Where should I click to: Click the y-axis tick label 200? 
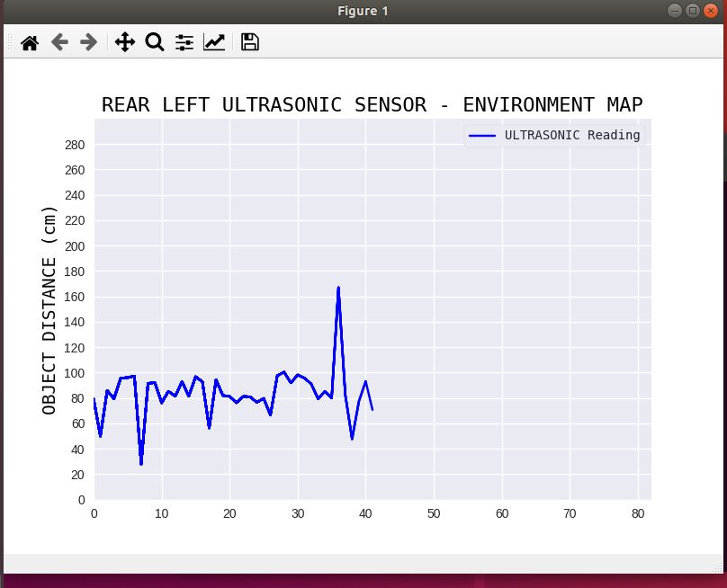[x=75, y=246]
